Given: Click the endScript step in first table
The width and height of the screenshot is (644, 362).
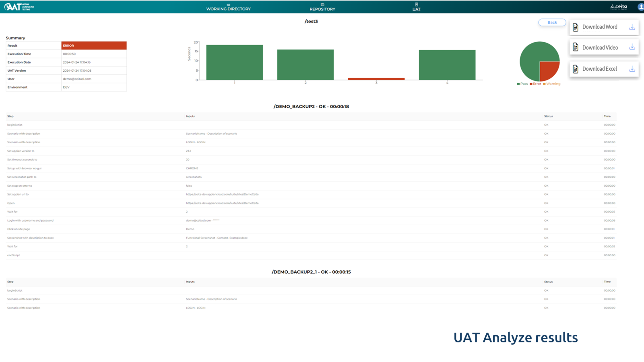Looking at the screenshot, I should 13,255.
